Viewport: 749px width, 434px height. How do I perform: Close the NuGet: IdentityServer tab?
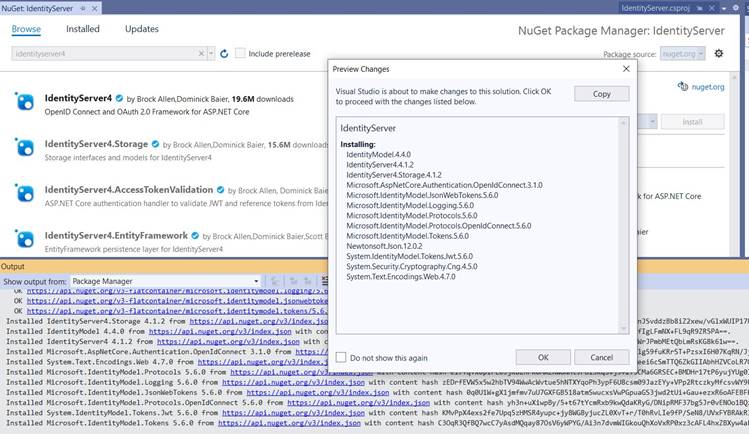(x=95, y=8)
